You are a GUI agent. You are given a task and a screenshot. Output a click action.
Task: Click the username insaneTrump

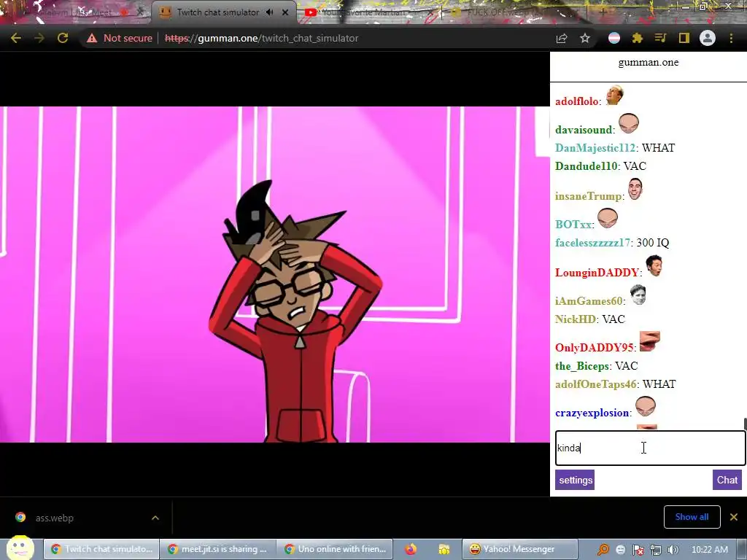[x=589, y=195]
